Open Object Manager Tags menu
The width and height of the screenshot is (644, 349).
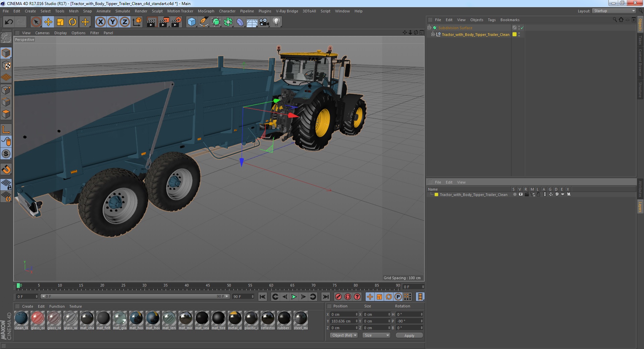click(x=491, y=20)
